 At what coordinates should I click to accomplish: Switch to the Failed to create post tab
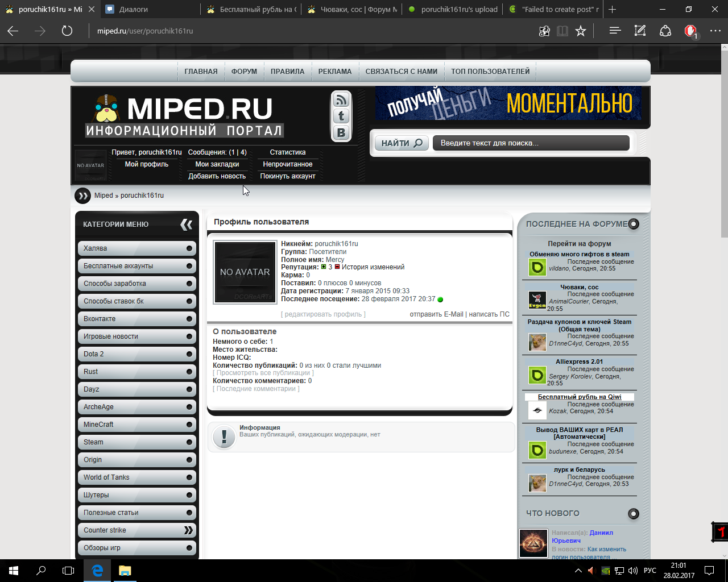pos(554,9)
